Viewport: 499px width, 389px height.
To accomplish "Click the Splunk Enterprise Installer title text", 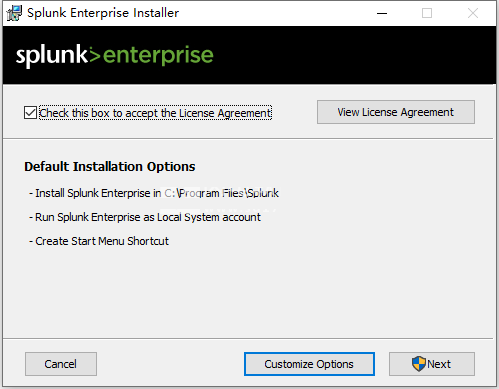I will click(x=103, y=13).
